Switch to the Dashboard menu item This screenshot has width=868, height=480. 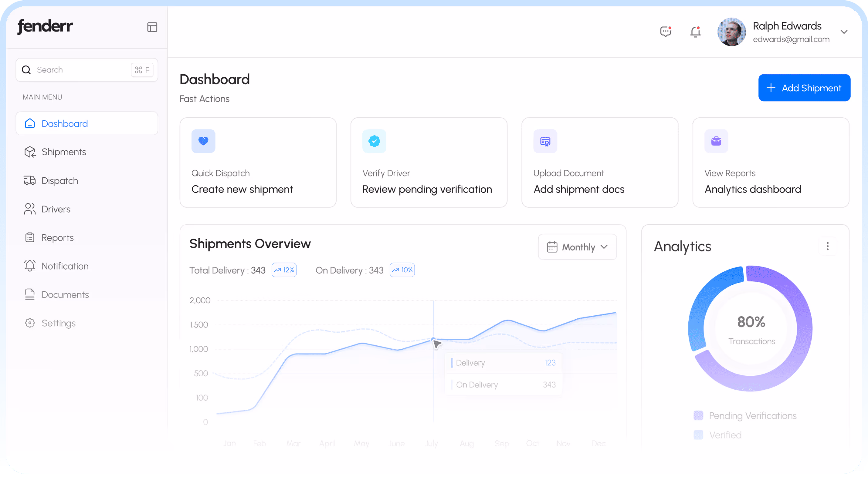pyautogui.click(x=64, y=123)
